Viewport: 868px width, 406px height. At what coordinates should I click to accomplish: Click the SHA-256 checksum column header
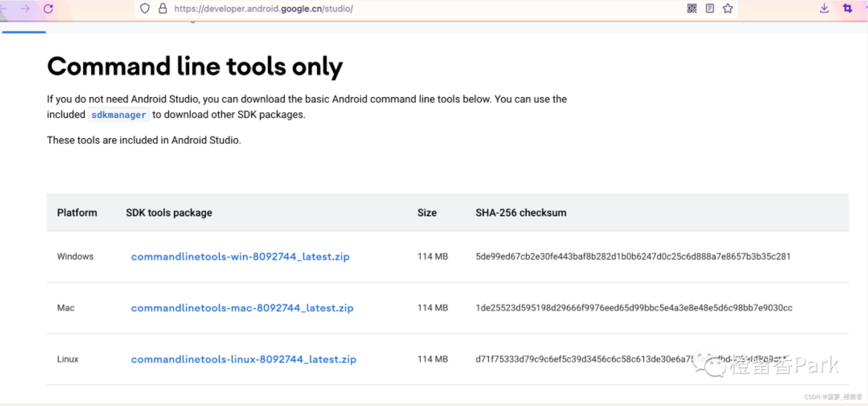click(520, 212)
